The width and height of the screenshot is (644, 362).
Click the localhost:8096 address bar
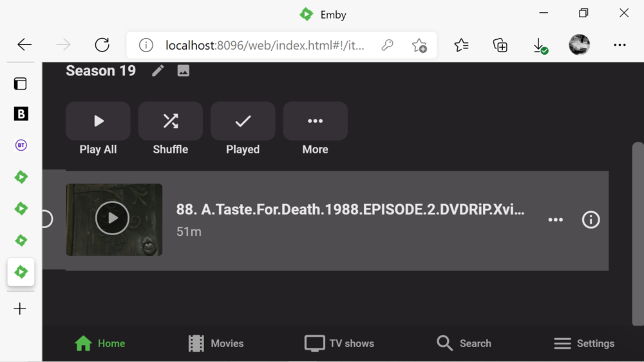click(265, 45)
